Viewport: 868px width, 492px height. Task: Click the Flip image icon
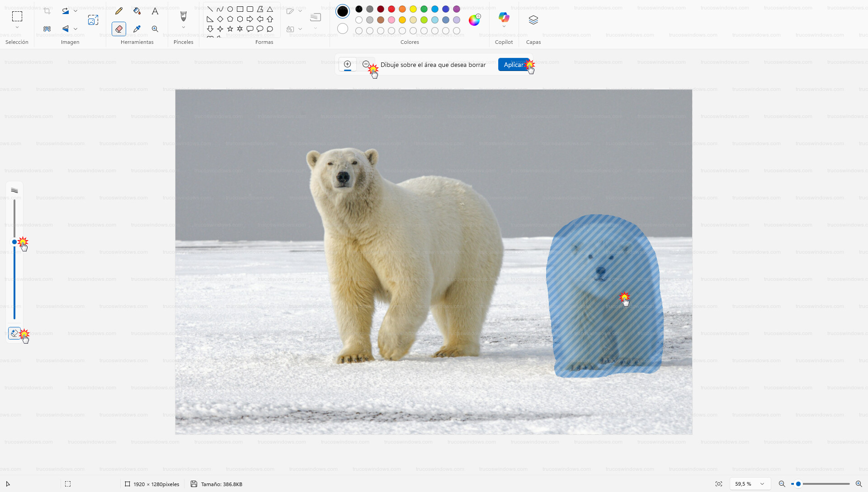66,28
